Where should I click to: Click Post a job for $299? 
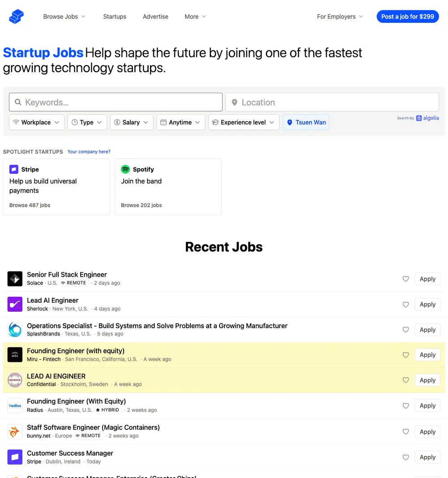coord(408,17)
